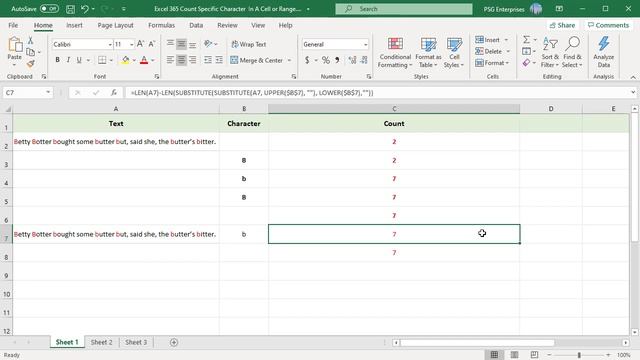Open the General number format dropdown
640x360 pixels.
click(365, 44)
